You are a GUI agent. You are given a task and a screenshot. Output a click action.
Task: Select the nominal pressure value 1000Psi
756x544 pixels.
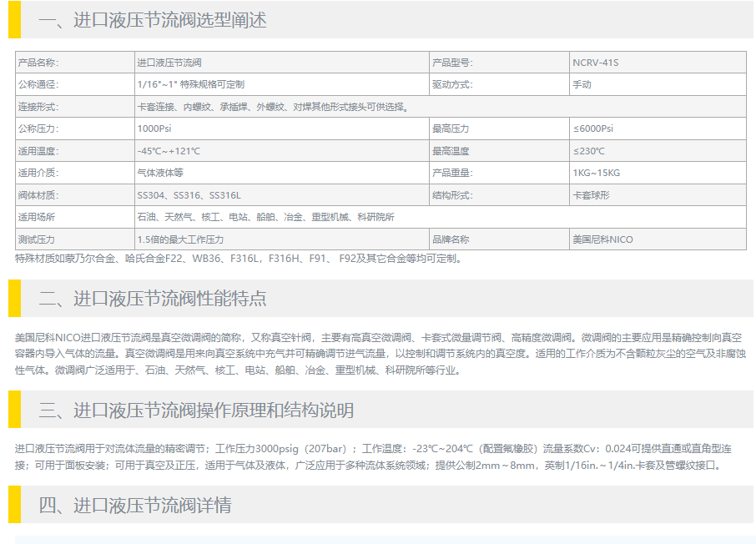pos(154,128)
